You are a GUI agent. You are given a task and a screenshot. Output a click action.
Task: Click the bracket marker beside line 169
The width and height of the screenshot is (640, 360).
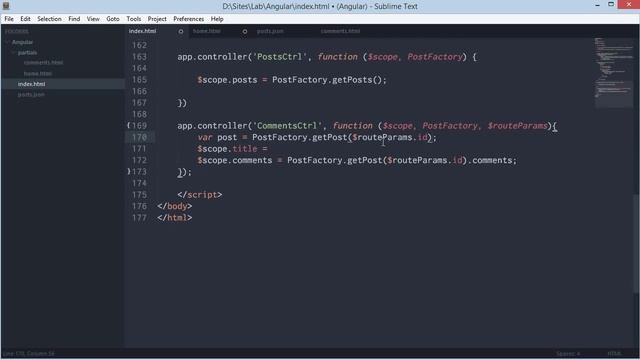[129, 126]
